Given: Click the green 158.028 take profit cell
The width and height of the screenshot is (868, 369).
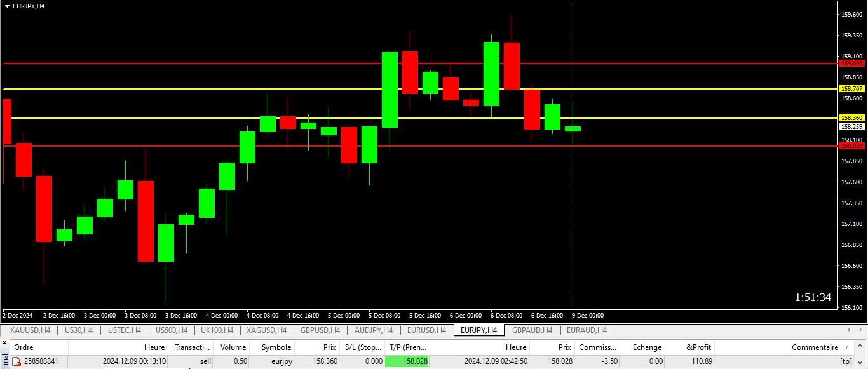Looking at the screenshot, I should (407, 361).
